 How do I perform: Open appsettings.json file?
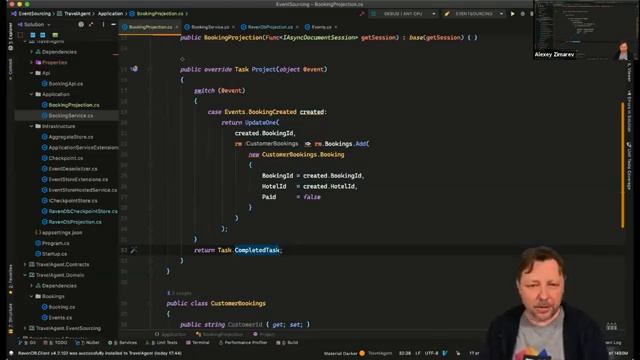point(62,232)
